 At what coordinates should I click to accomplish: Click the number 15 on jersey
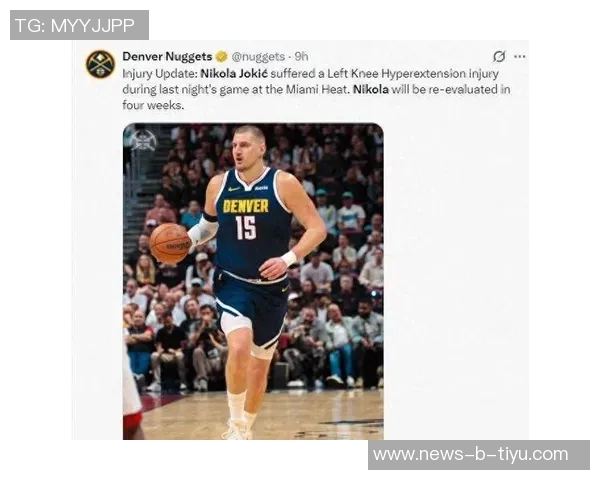coord(245,228)
